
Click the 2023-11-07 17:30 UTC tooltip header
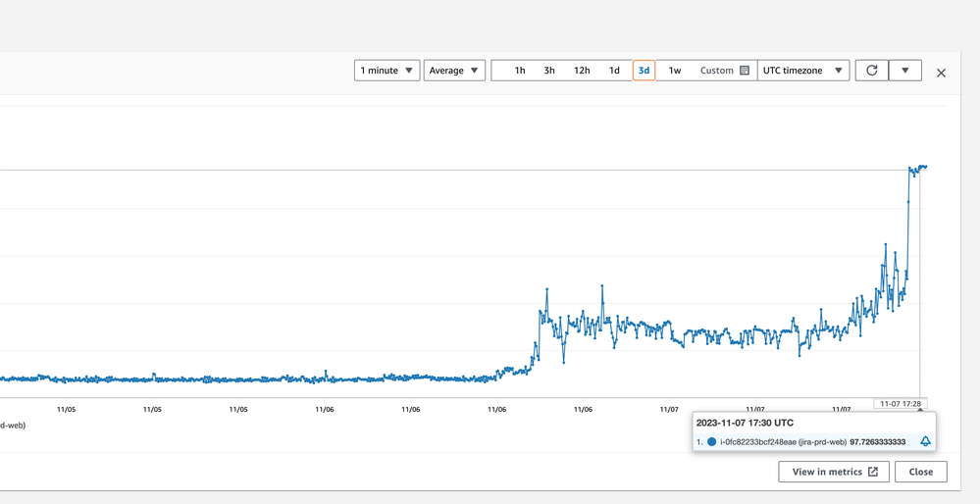point(745,423)
